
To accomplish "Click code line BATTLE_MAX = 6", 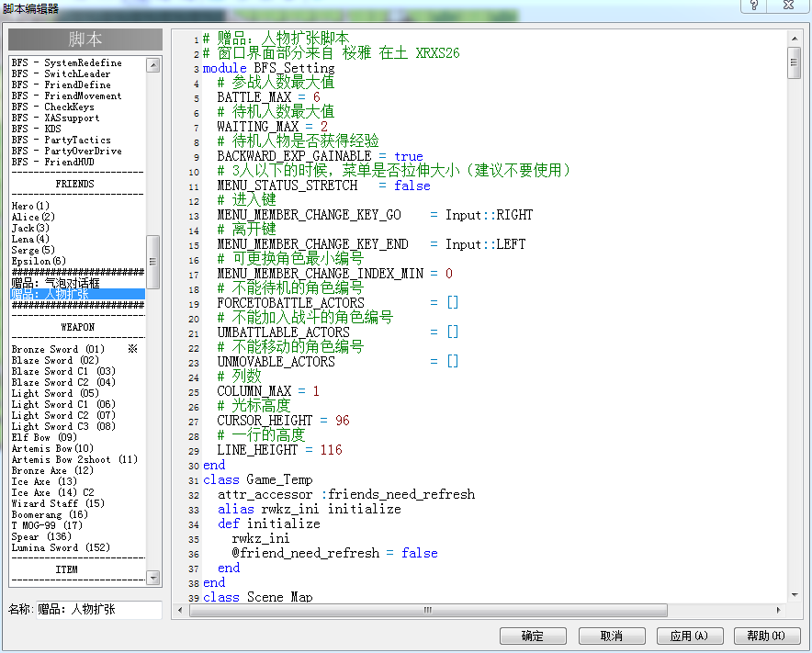I will [x=268, y=97].
